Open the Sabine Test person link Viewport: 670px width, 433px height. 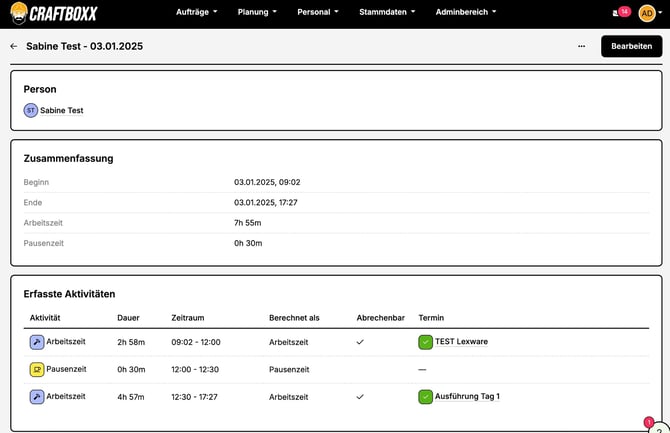pos(61,111)
